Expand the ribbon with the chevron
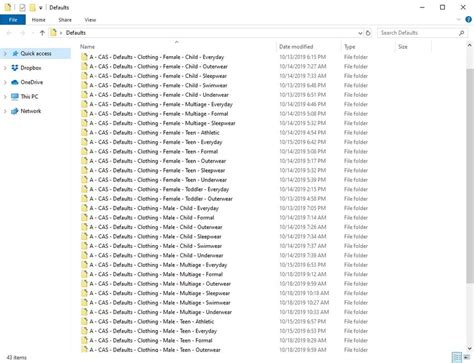 click(458, 20)
